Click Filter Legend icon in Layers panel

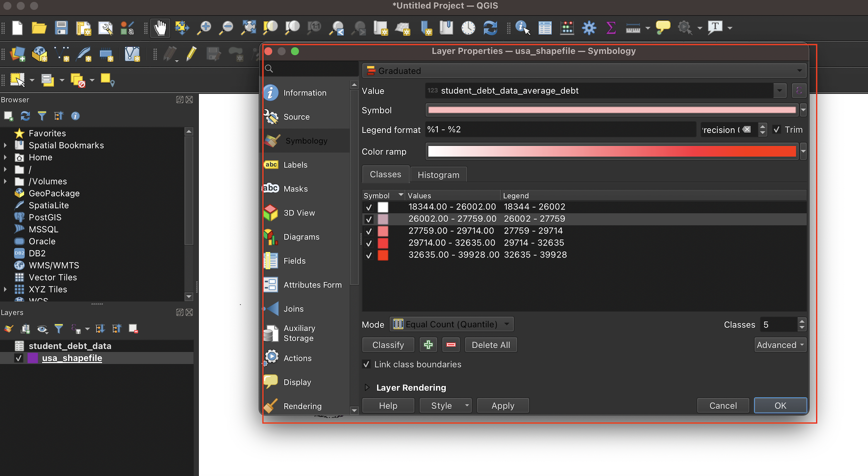point(59,329)
